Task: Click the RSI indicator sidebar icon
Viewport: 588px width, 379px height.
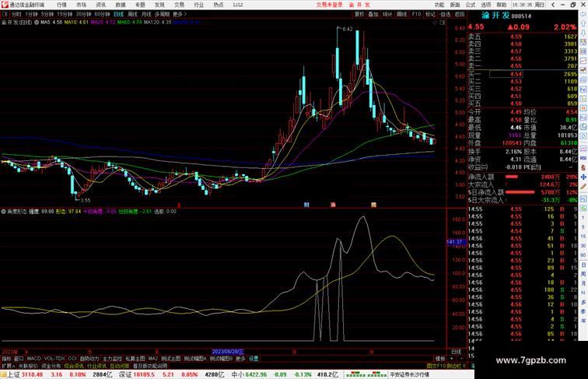Action: coord(583,158)
